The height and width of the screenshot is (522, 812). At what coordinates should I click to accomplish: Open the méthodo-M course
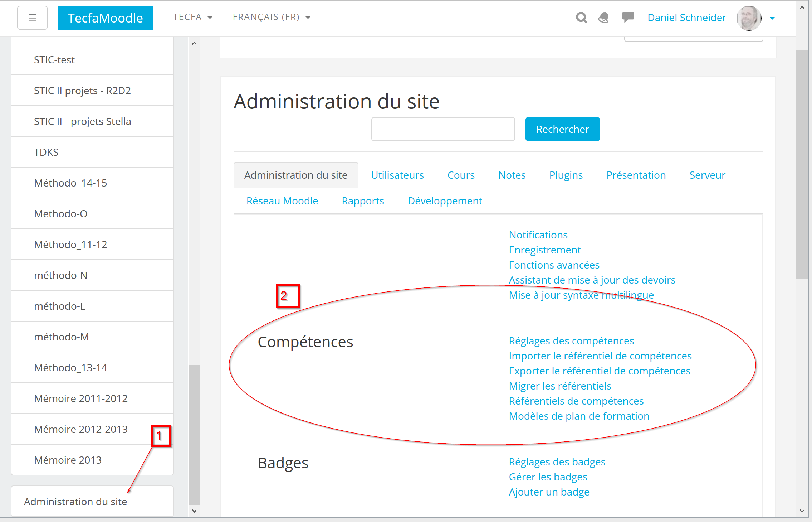pos(92,337)
